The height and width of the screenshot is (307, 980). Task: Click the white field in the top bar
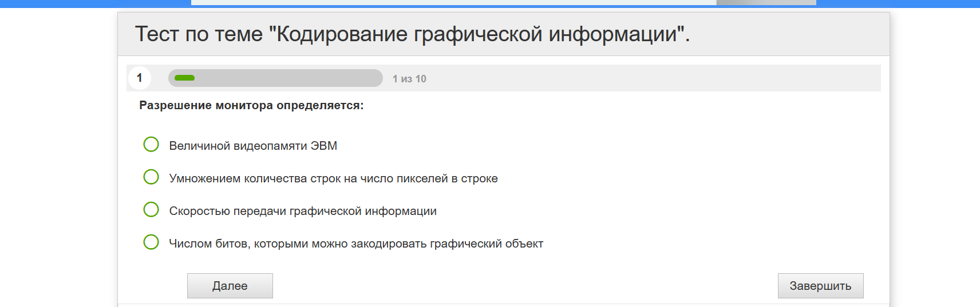452,2
